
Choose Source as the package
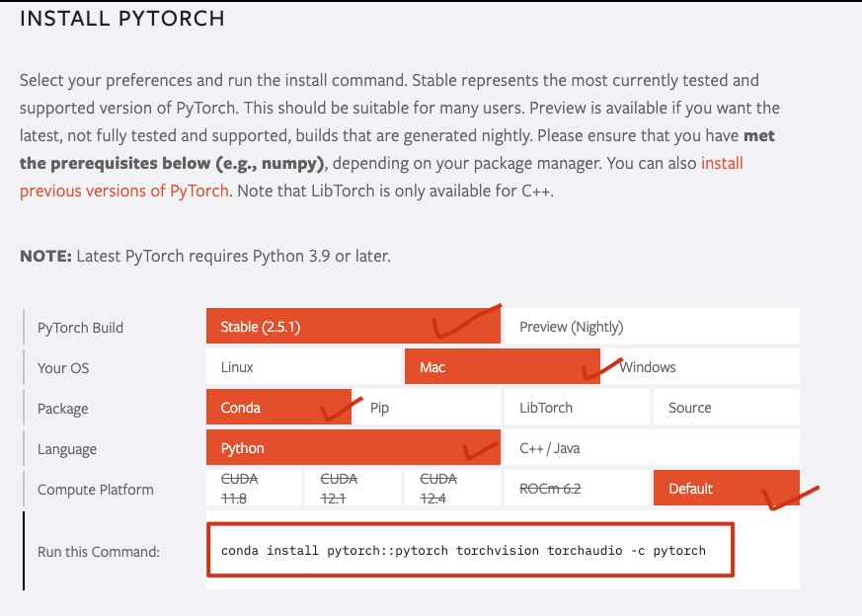click(x=726, y=407)
